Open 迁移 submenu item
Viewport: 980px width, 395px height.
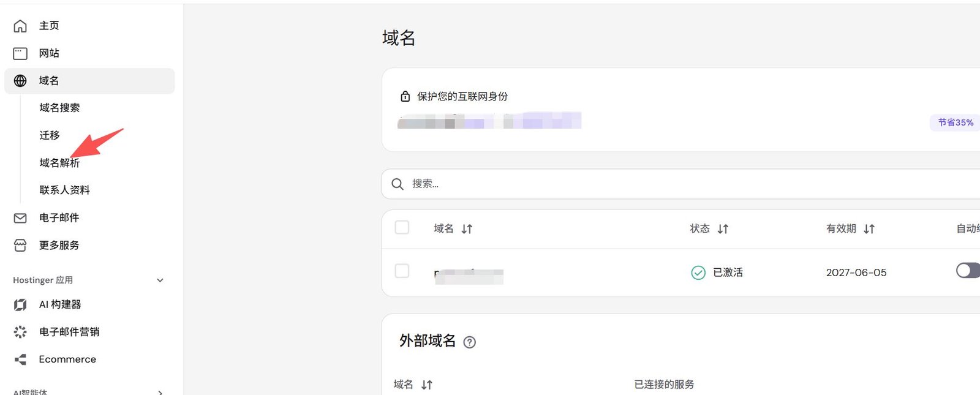point(50,135)
